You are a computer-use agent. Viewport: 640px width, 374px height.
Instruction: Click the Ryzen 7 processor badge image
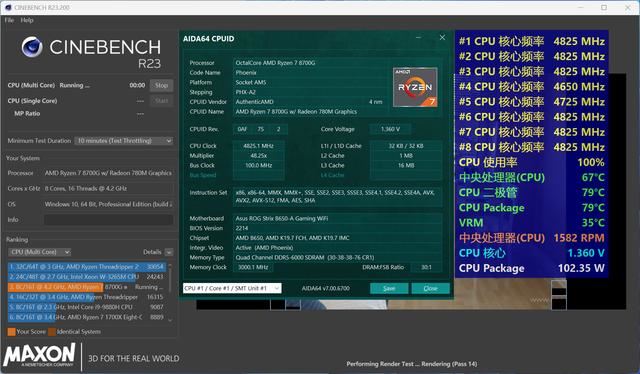click(415, 87)
